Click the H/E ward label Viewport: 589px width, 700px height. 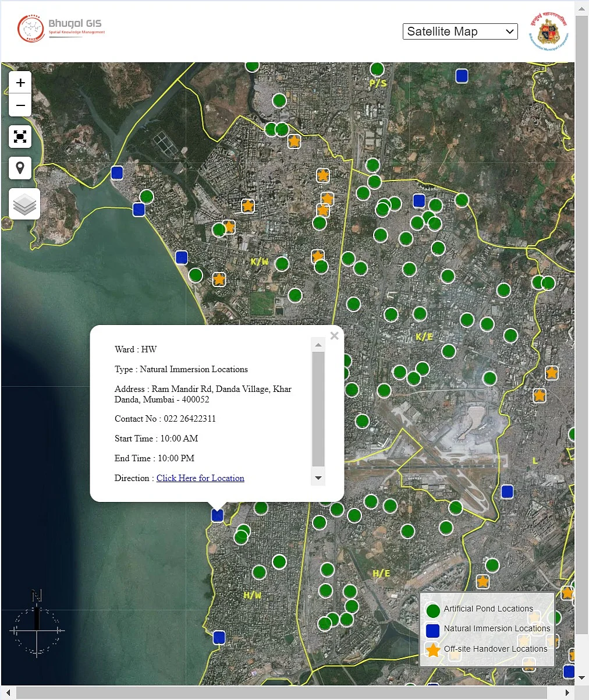click(381, 574)
